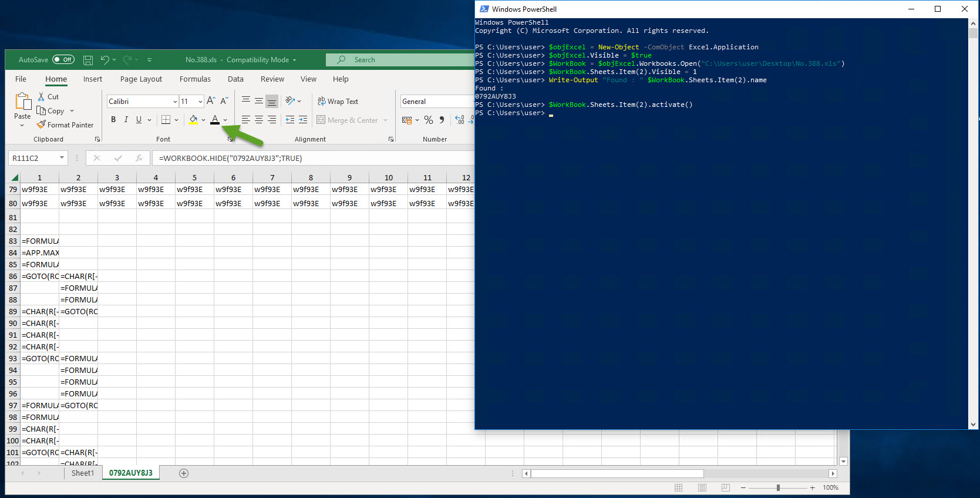Center text horizontally in the cell

coord(259,119)
